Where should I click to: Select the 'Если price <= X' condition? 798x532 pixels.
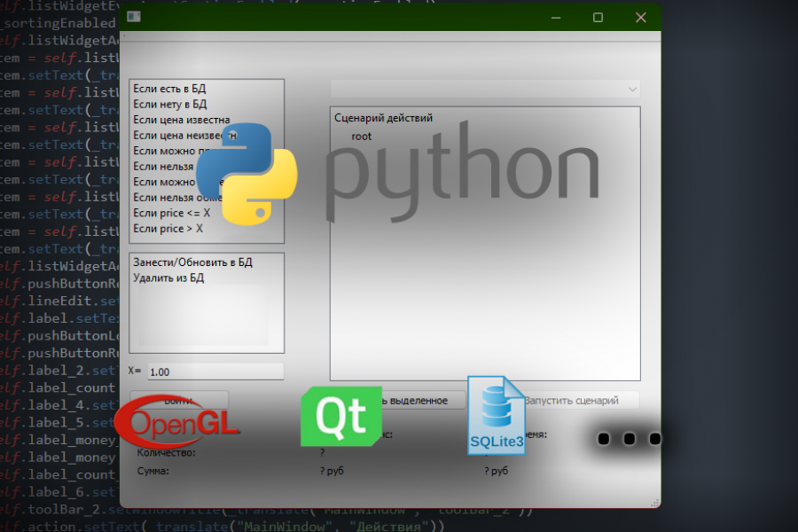171,212
